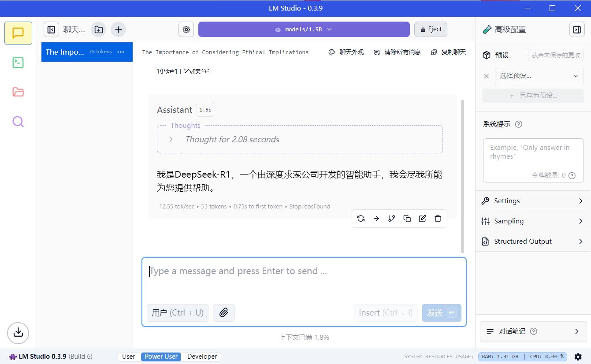Continue the assistant message with arrow icon
This screenshot has height=364, width=591.
pyautogui.click(x=376, y=219)
